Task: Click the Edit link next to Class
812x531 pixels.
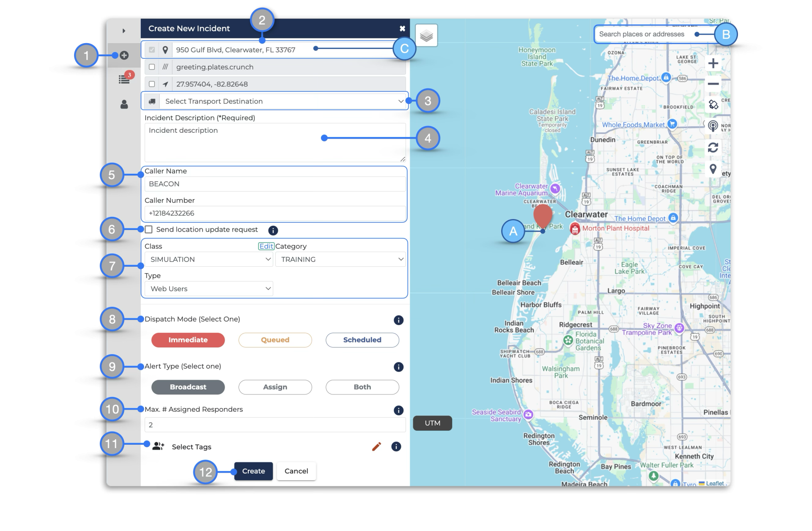Action: point(266,246)
